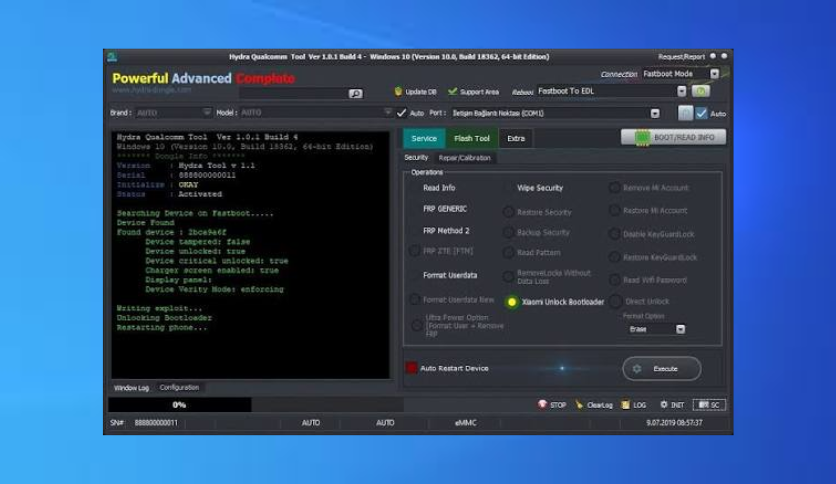Viewport: 836px width, 484px height.
Task: Click the log line "Writing exploit..."
Action: coord(159,308)
